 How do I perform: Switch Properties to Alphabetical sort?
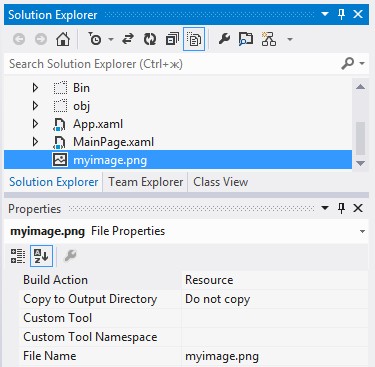point(41,256)
